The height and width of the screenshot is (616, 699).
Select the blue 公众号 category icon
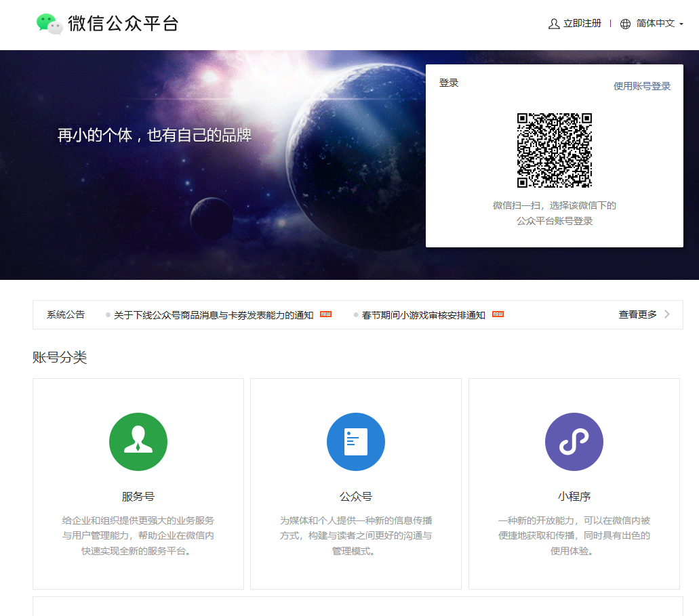click(356, 442)
